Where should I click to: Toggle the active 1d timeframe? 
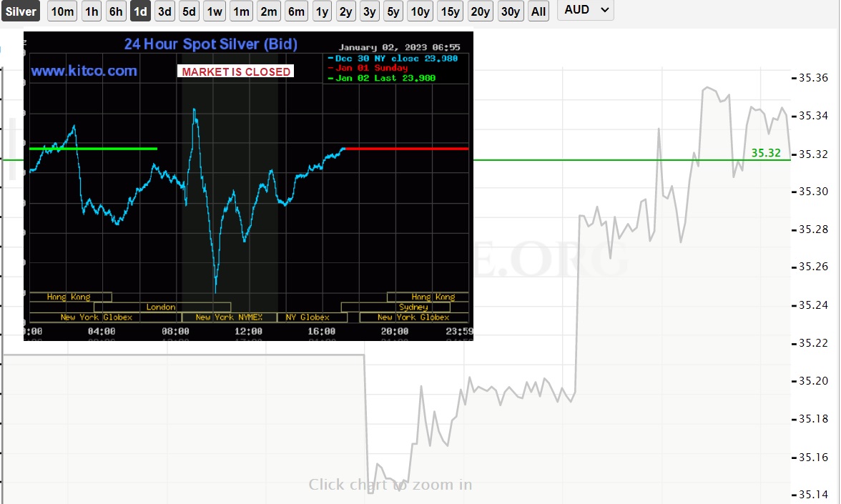point(140,11)
